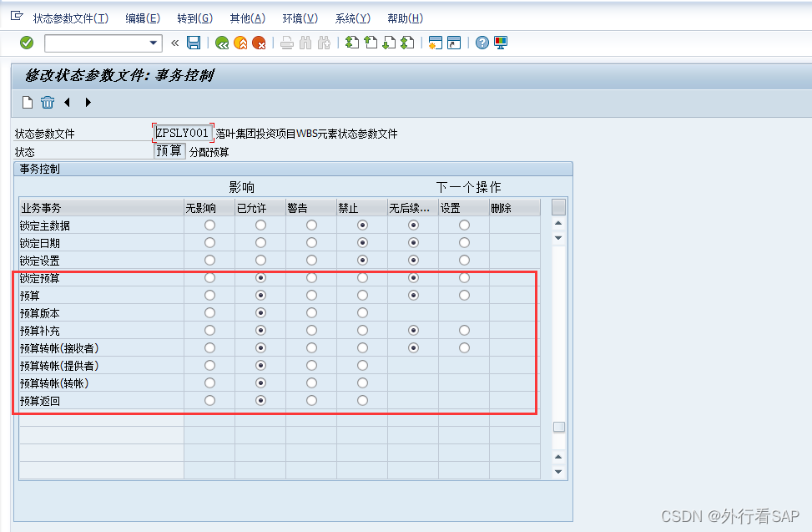Click the upper scroll-down arrow of table
The height and width of the screenshot is (532, 812).
[x=558, y=238]
